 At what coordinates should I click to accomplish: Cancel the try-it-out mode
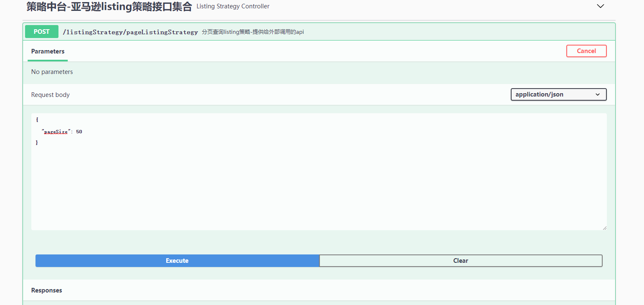[586, 51]
